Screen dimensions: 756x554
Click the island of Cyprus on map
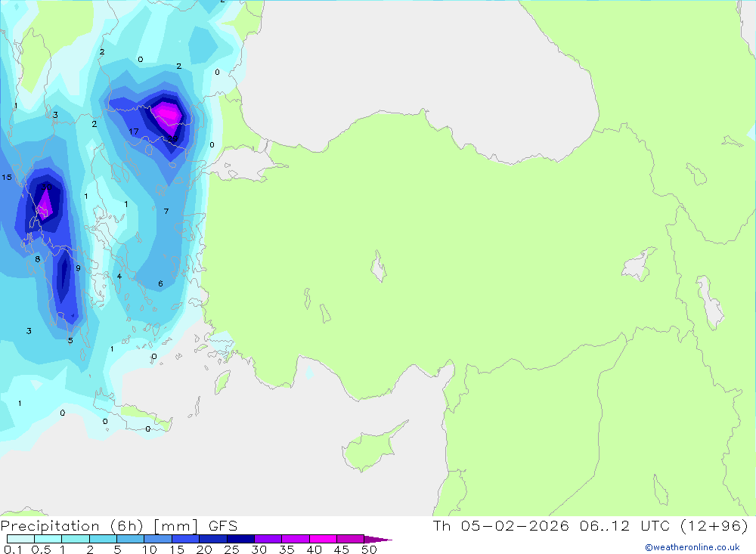click(370, 449)
